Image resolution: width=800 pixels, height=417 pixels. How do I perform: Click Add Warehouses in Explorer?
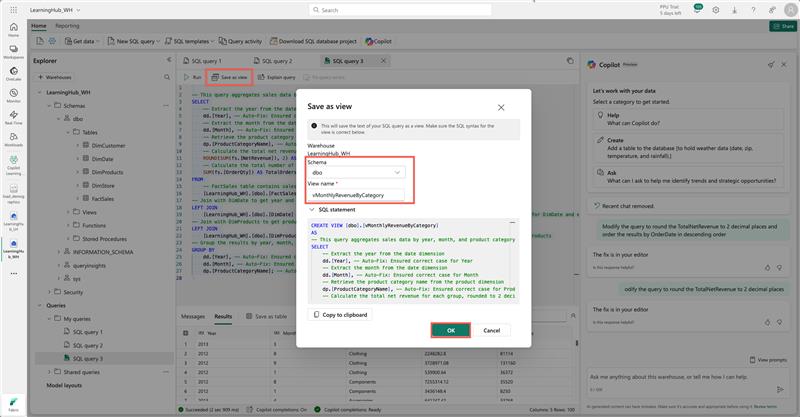coord(55,77)
